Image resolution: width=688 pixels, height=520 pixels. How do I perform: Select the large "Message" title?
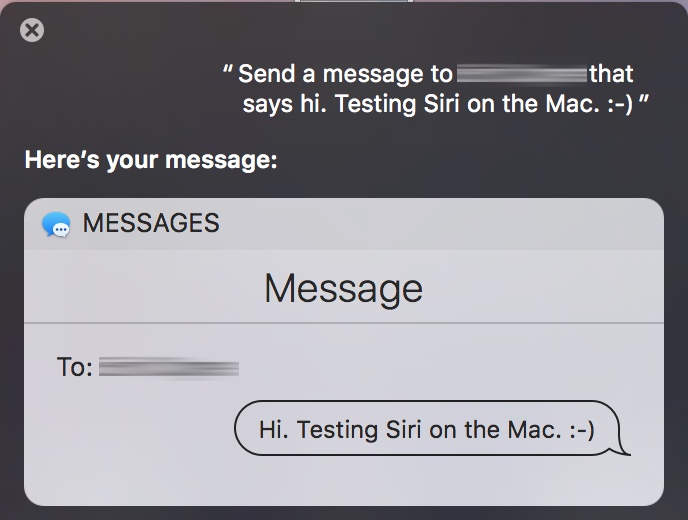[344, 288]
